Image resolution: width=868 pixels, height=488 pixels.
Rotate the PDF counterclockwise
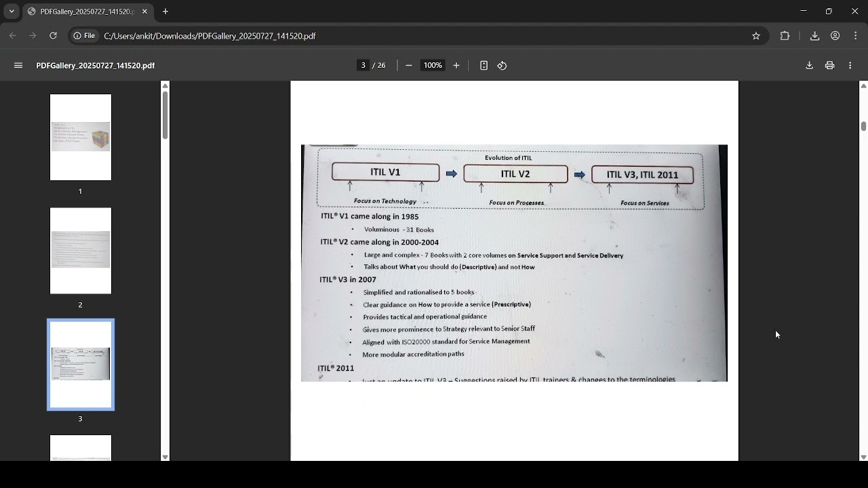click(x=502, y=66)
